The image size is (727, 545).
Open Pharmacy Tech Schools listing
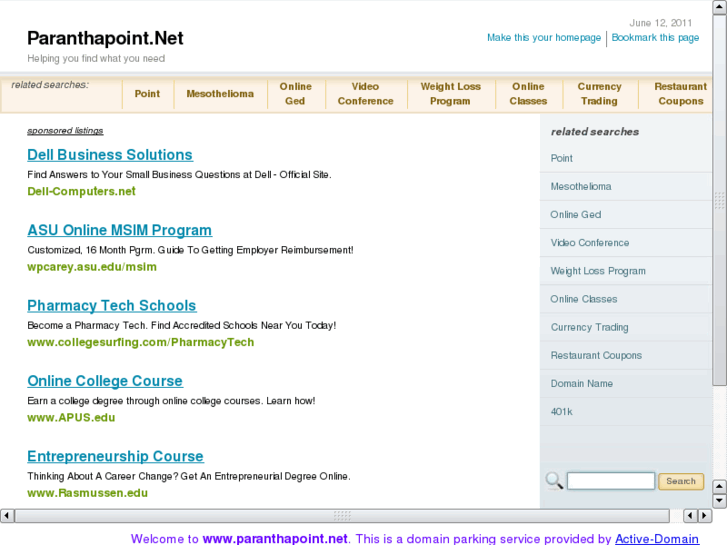[x=112, y=306]
